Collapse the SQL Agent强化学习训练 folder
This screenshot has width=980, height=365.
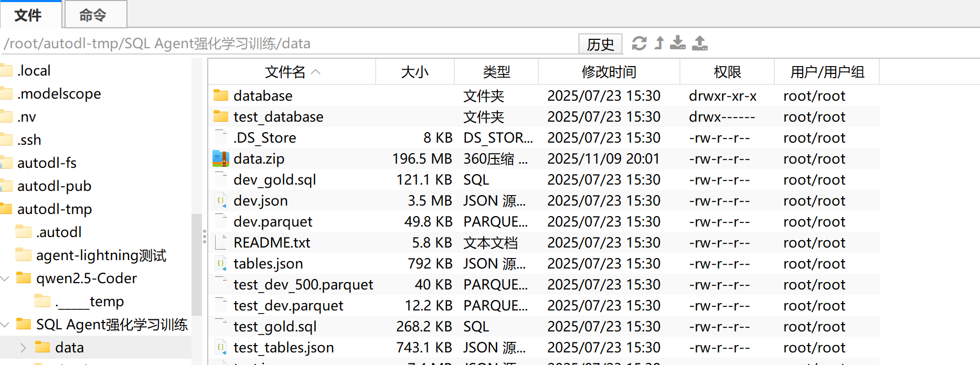coord(4,324)
